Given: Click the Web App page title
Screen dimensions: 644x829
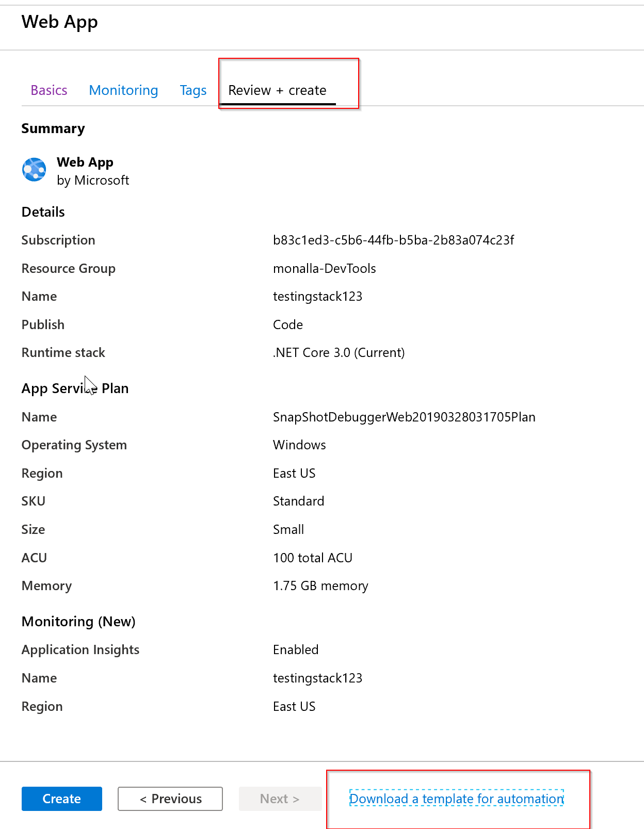Looking at the screenshot, I should point(59,22).
